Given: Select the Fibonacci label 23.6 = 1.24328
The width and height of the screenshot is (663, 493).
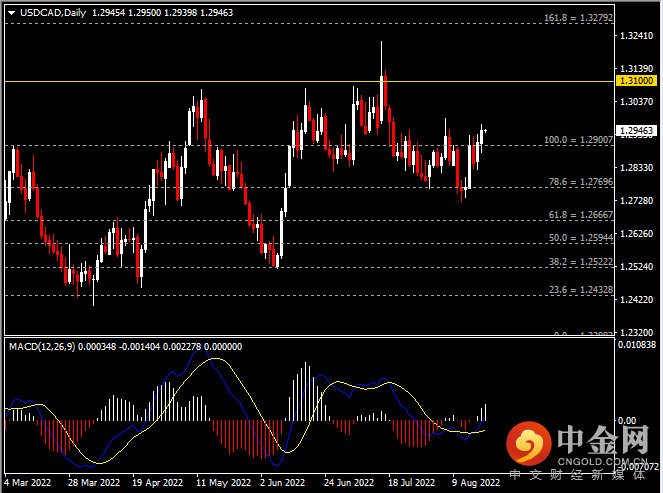Looking at the screenshot, I should tap(581, 290).
